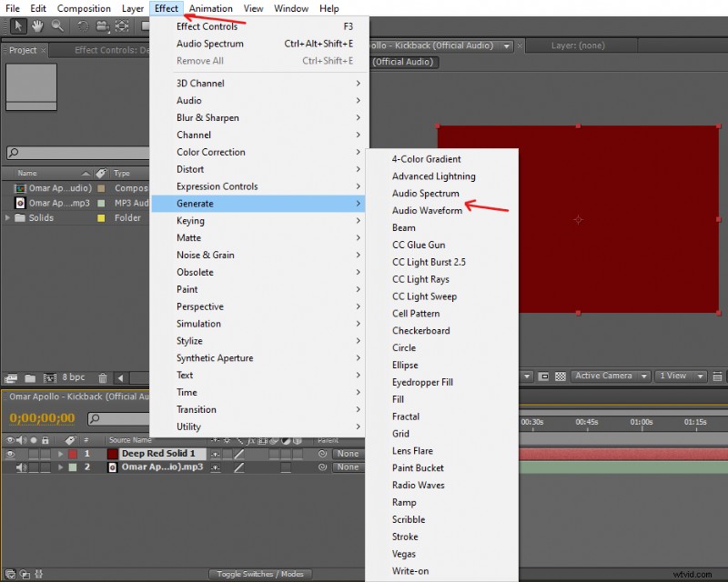Screen dimensions: 728x582
Task: Open the Active Camera dropdown
Action: click(612, 376)
